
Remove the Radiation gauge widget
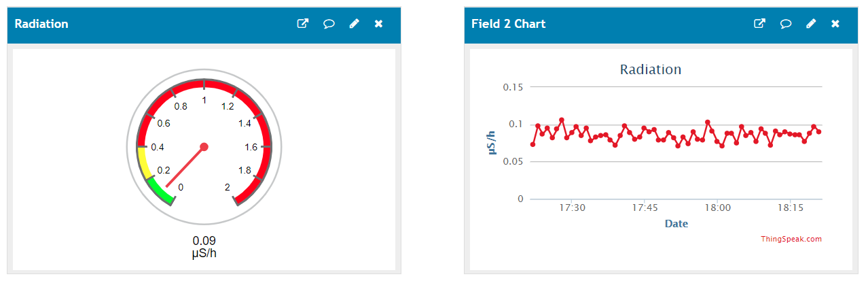(379, 24)
